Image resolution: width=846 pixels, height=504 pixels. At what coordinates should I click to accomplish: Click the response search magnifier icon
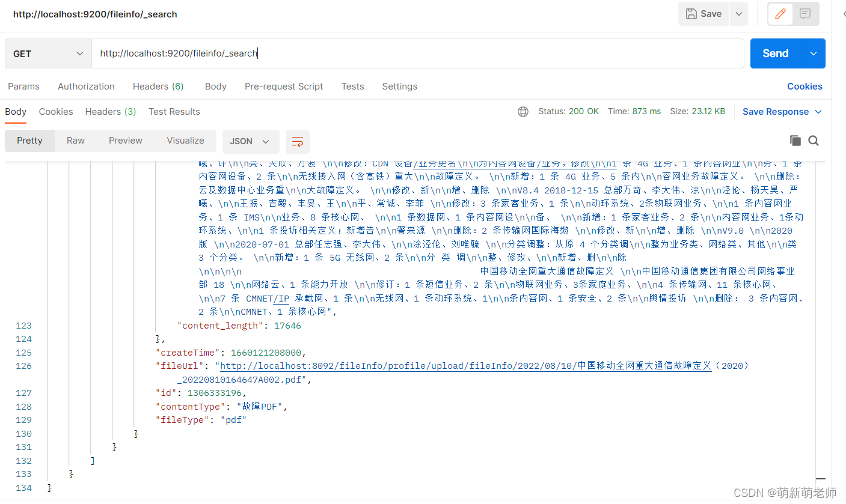[x=814, y=141]
